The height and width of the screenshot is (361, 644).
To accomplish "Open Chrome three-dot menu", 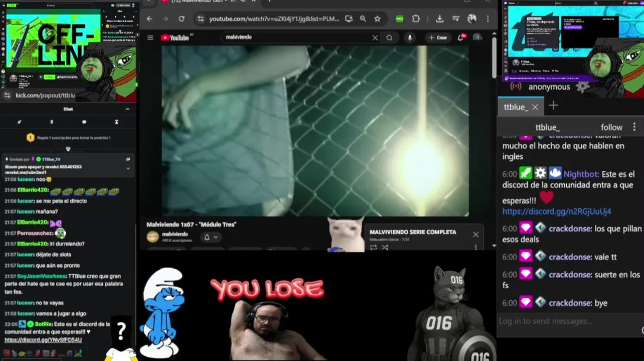I will [488, 19].
